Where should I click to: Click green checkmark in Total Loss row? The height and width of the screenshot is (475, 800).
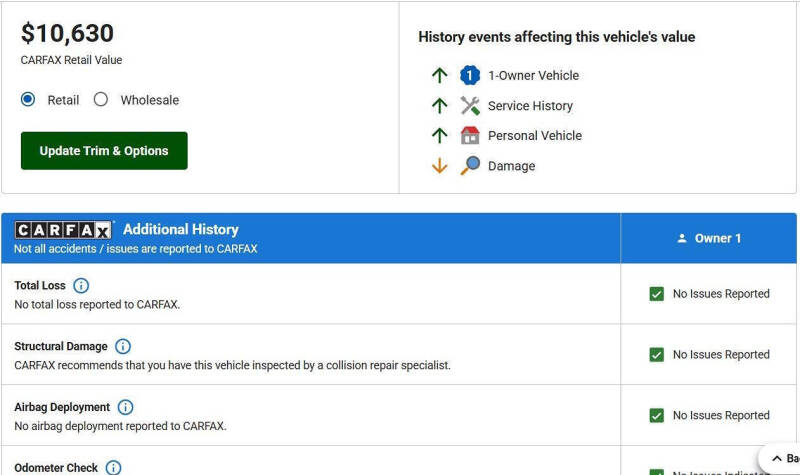[x=657, y=294]
